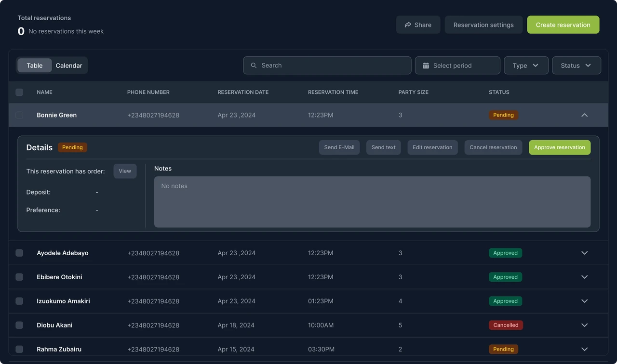
Task: Click Edit reservation in Details
Action: coord(432,147)
